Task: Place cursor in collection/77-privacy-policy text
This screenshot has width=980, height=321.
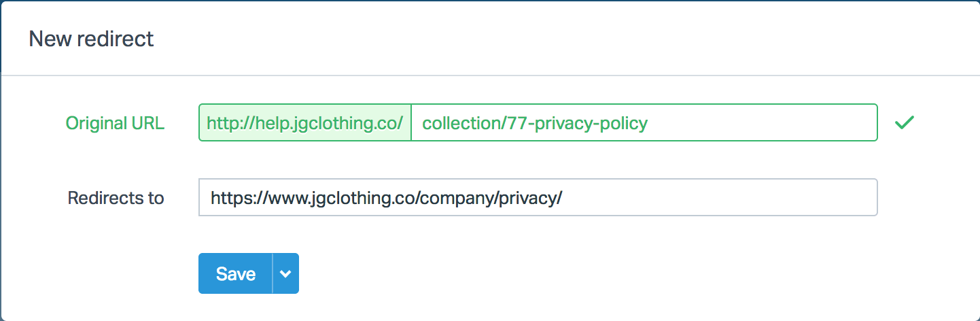Action: [x=534, y=123]
